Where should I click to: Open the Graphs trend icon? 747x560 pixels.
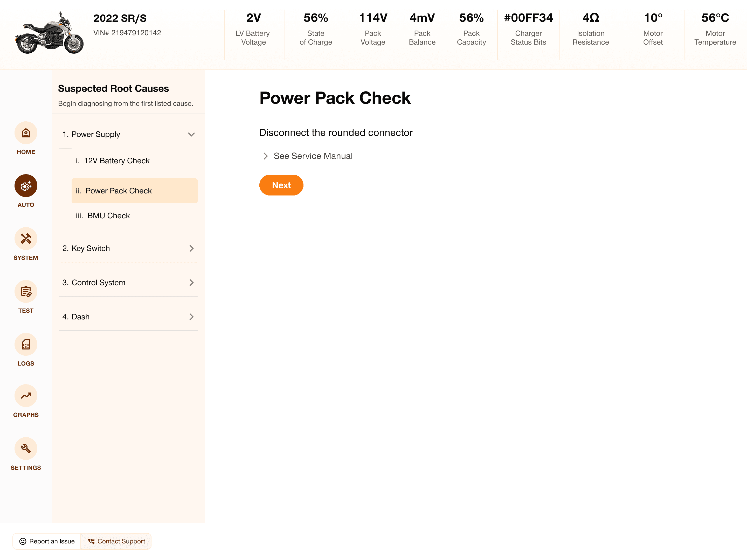26,396
